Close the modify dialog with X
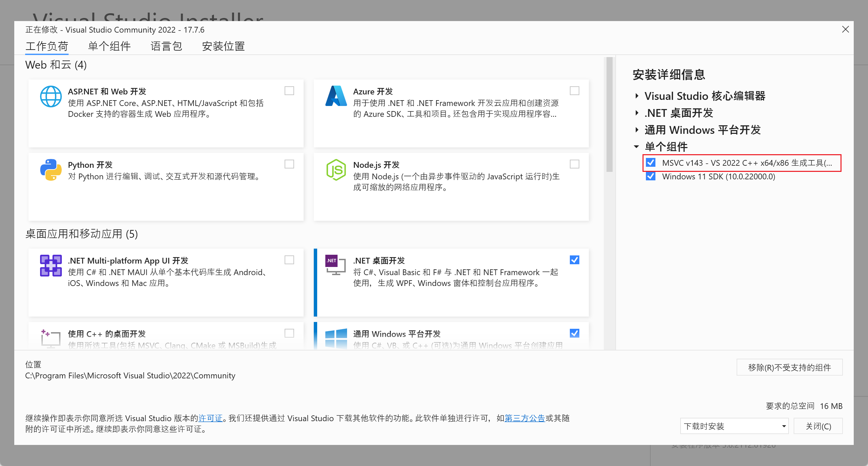The width and height of the screenshot is (868, 466). (x=846, y=30)
